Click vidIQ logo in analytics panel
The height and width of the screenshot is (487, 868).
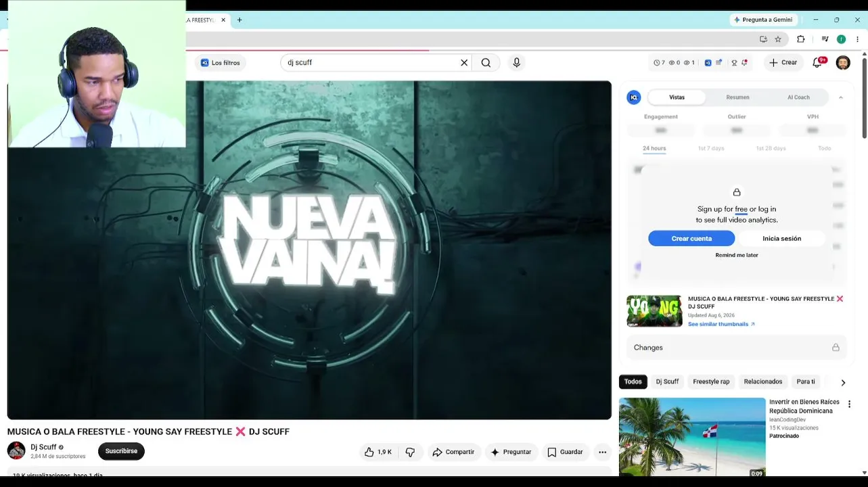click(634, 97)
